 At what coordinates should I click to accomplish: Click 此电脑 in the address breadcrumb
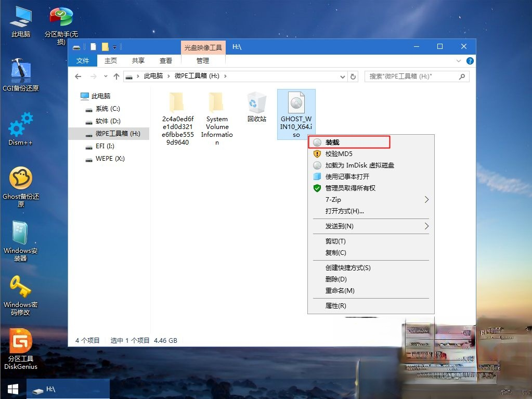pos(153,76)
